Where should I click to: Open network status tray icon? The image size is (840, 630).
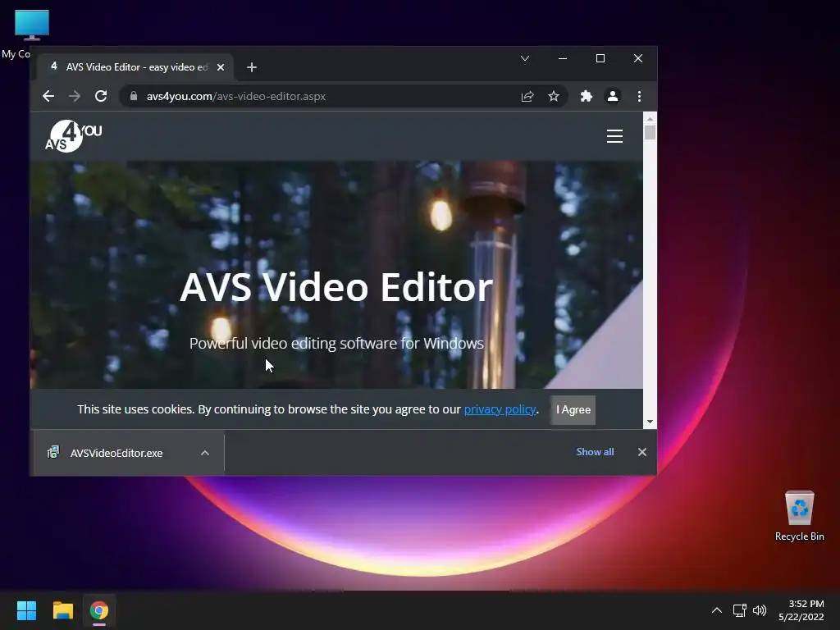[740, 610]
